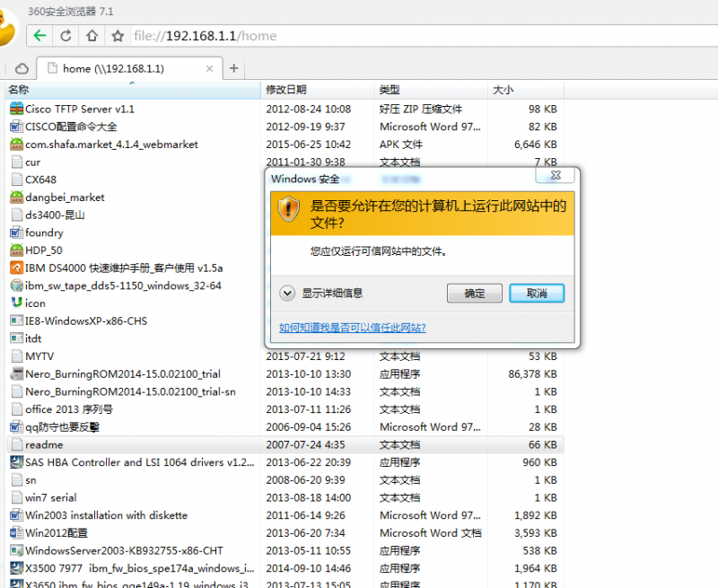
Task: Open the cloud icon left of the tab
Action: point(22,69)
